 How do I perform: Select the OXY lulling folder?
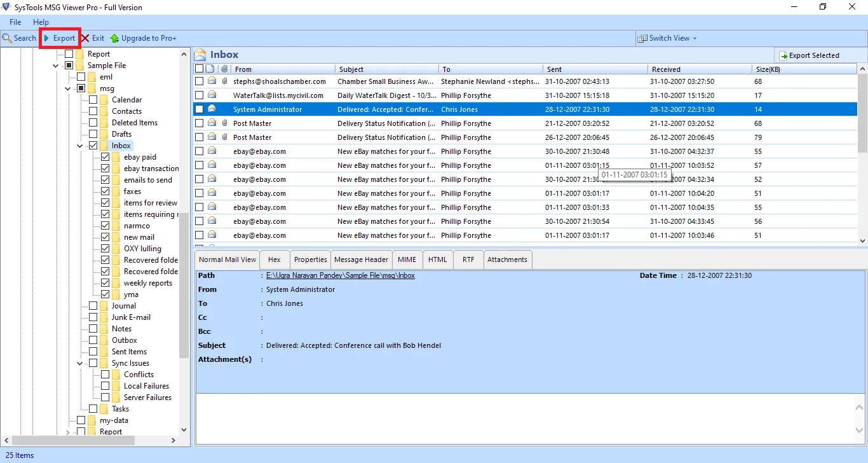pyautogui.click(x=142, y=249)
